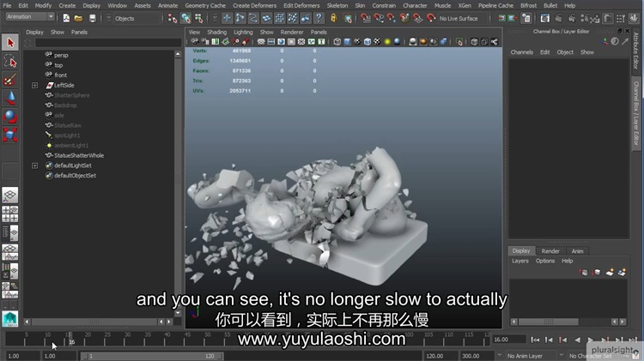
Task: Click the lock current selection padlock icon
Action: point(333,18)
